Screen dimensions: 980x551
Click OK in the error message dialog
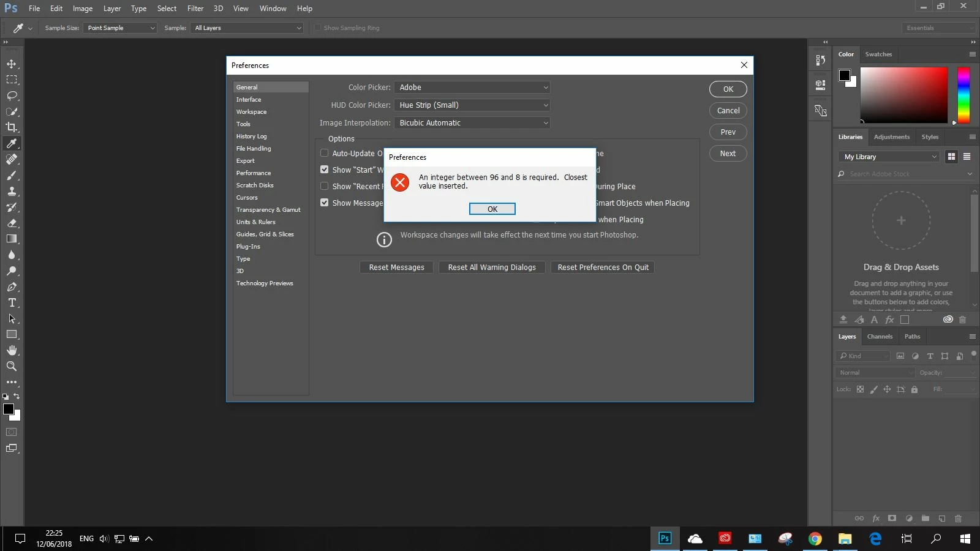tap(492, 209)
